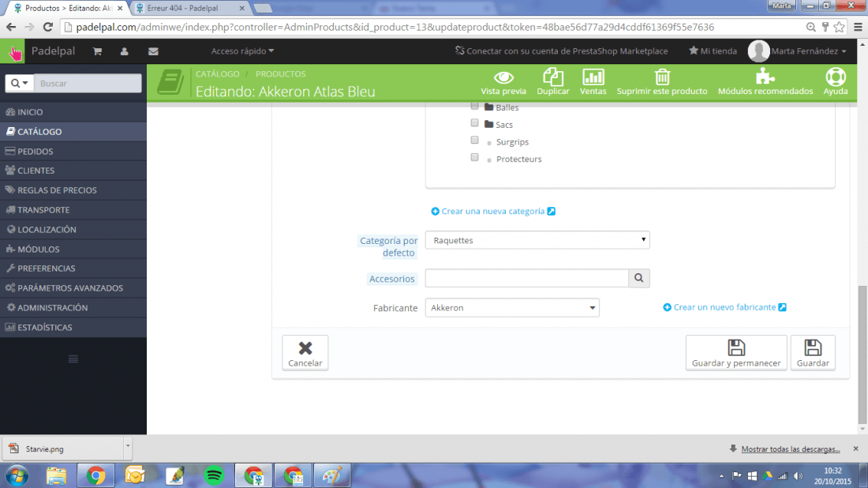The height and width of the screenshot is (488, 868).
Task: Click Conectar con PrestaShop Marketplace link
Action: tap(561, 51)
